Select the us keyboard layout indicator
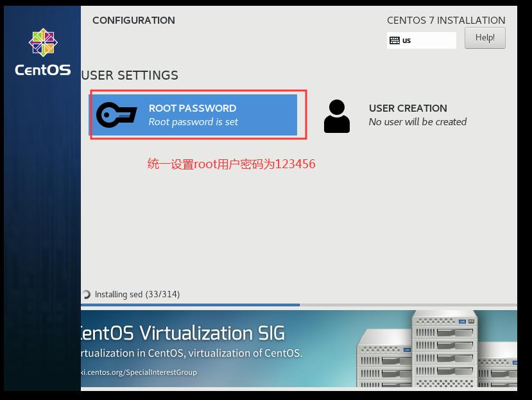Viewport: 532px width, 400px height. click(x=421, y=40)
